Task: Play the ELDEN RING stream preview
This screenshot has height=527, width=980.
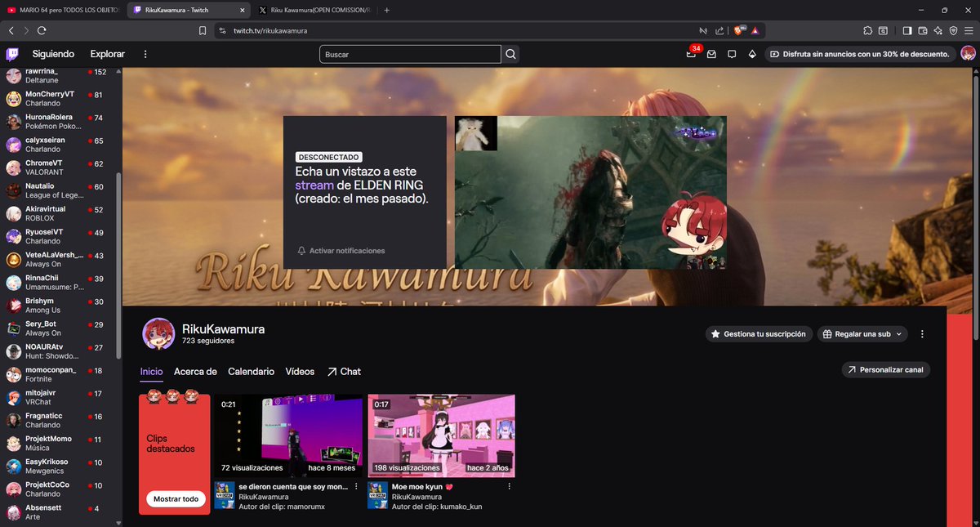Action: click(x=590, y=193)
